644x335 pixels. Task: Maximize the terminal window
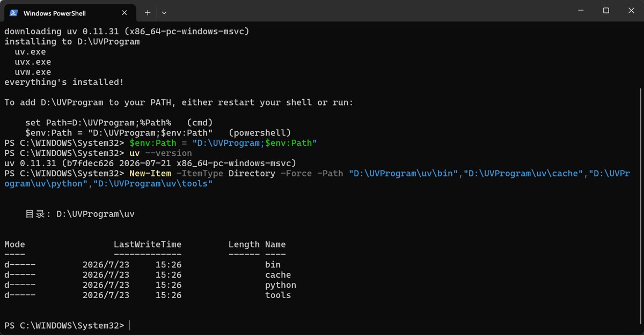606,11
